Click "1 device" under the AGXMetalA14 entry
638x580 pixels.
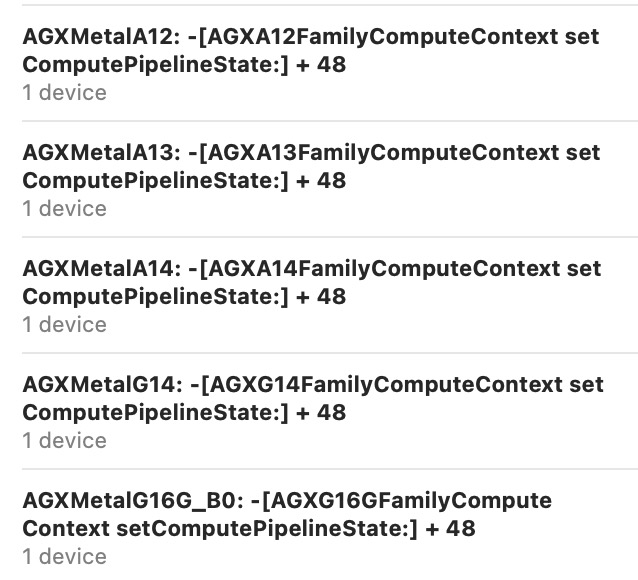tap(64, 325)
